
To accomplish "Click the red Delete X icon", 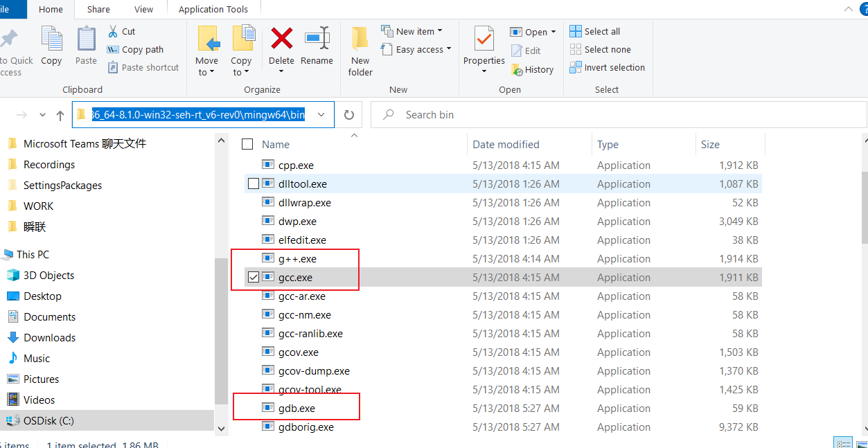I will [x=282, y=37].
